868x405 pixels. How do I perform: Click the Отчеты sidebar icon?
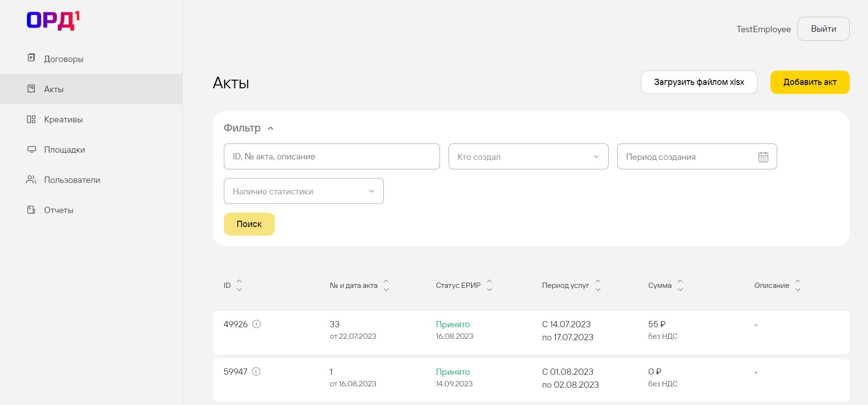pos(31,210)
